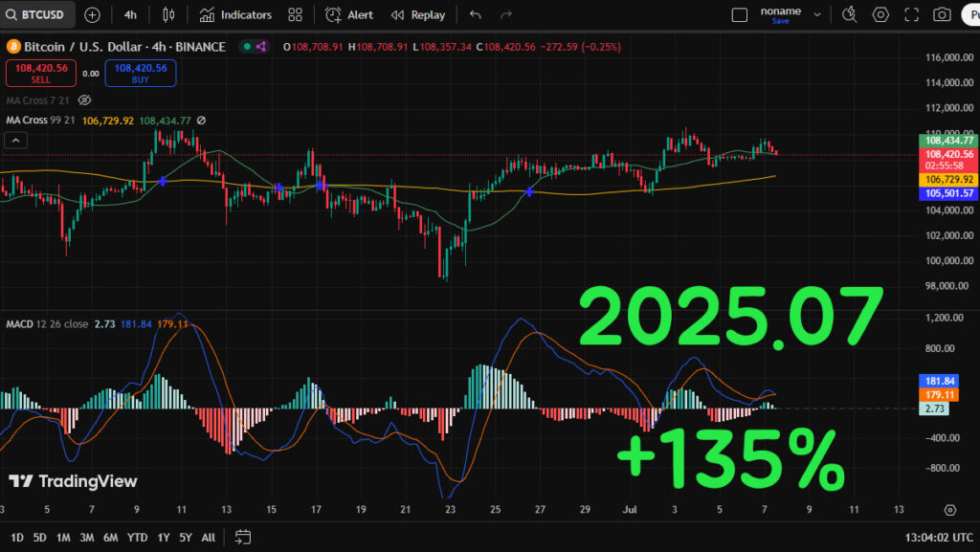Open the Indicators dialog
The width and height of the screenshot is (980, 552).
coord(235,15)
